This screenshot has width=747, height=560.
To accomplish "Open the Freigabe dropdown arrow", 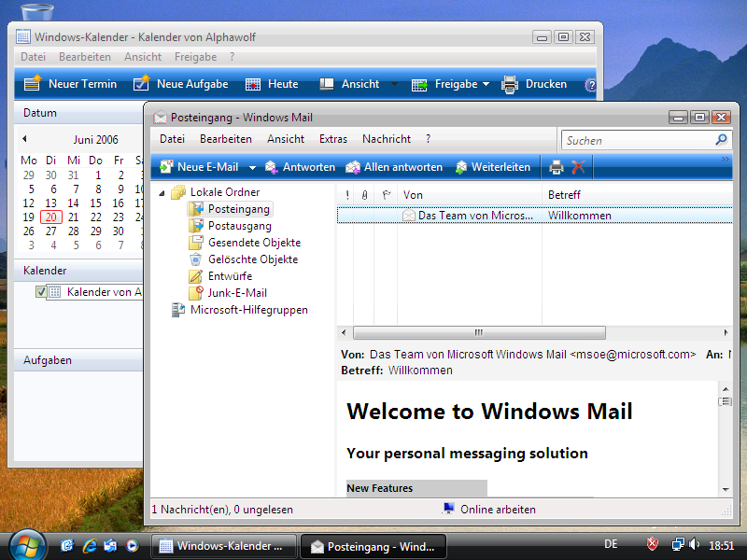I will (x=486, y=84).
